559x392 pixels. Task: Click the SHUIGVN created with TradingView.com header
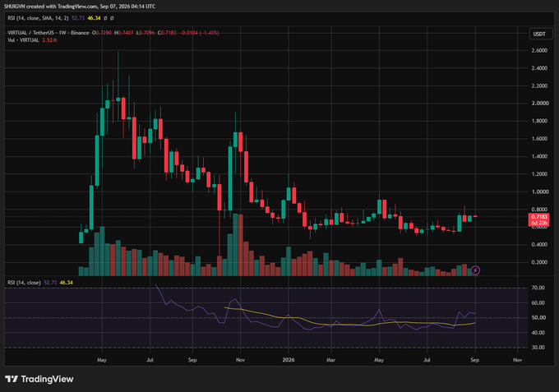coord(80,7)
